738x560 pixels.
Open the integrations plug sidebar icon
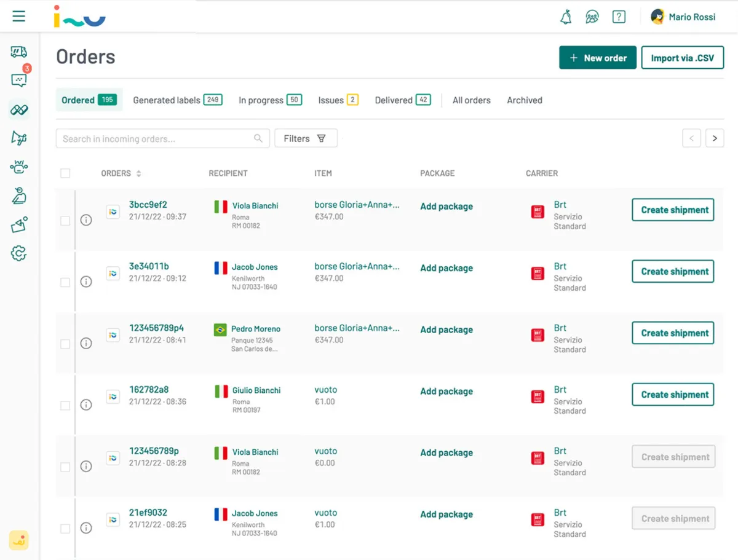[19, 167]
